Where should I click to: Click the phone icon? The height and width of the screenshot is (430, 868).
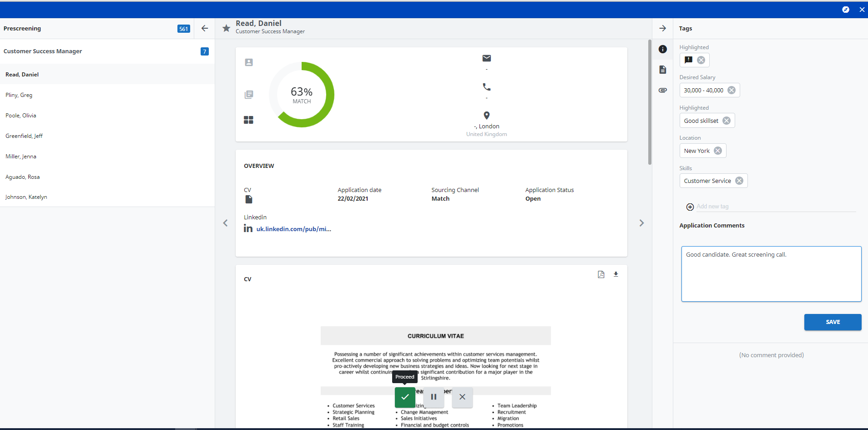[487, 86]
